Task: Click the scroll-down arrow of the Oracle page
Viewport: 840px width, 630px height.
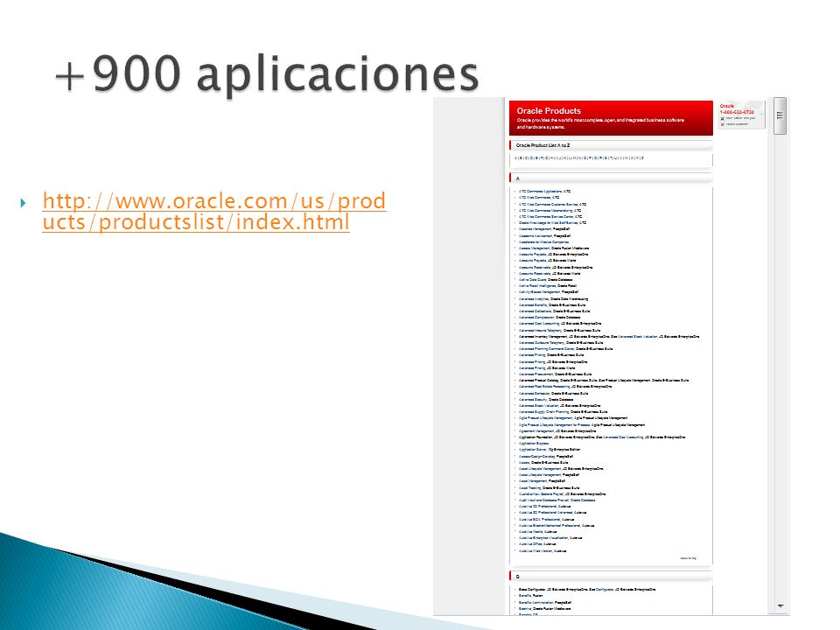Action: pyautogui.click(x=780, y=605)
